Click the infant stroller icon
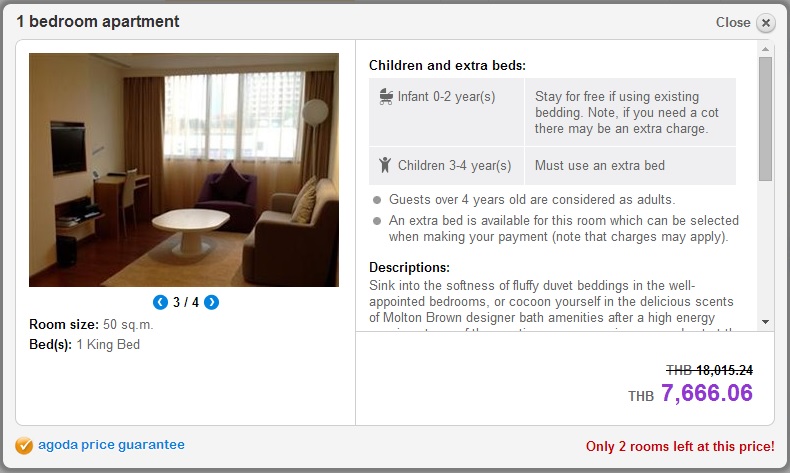 coord(386,96)
